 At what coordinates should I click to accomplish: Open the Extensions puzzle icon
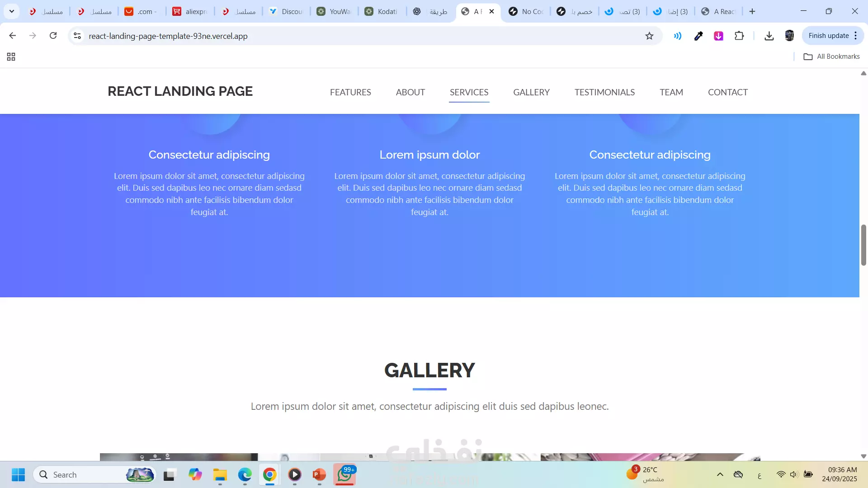[x=739, y=36]
